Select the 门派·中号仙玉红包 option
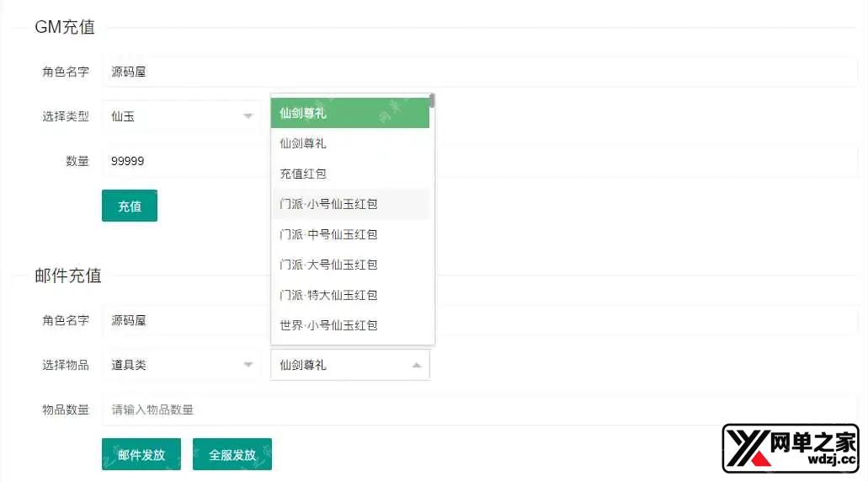Viewport: 868px width, 482px height. pos(349,234)
